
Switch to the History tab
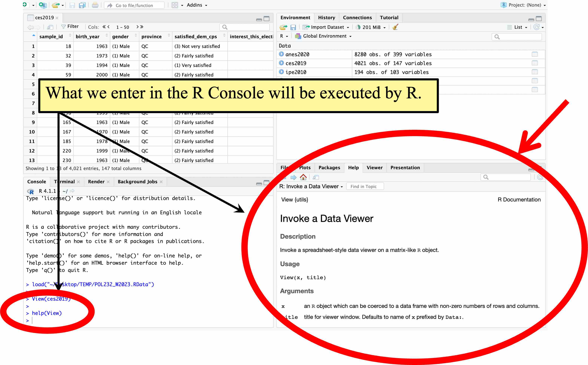(x=326, y=18)
